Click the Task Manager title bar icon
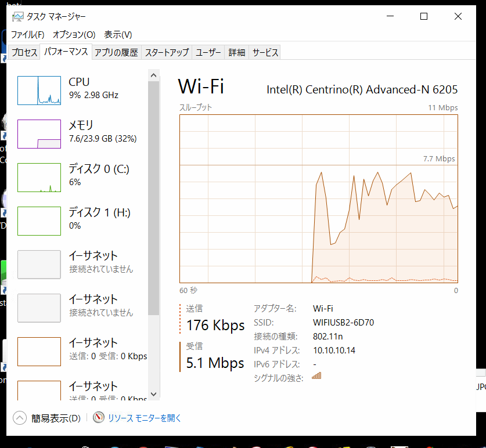Screen dimensions: 486x448 click(17, 17)
